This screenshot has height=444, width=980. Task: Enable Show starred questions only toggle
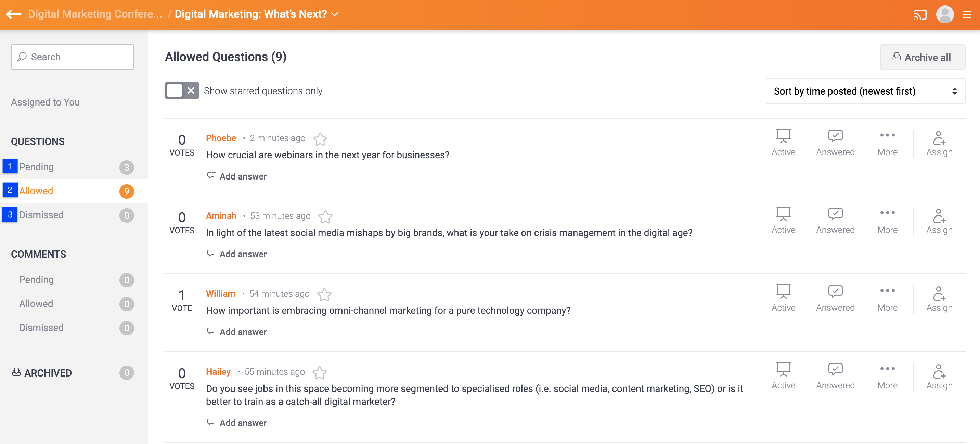click(181, 91)
